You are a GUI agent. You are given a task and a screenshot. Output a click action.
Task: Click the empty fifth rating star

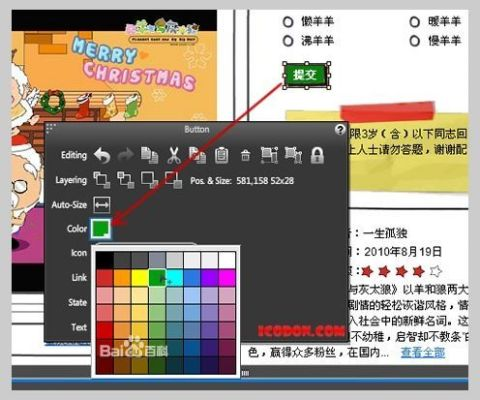click(x=436, y=271)
